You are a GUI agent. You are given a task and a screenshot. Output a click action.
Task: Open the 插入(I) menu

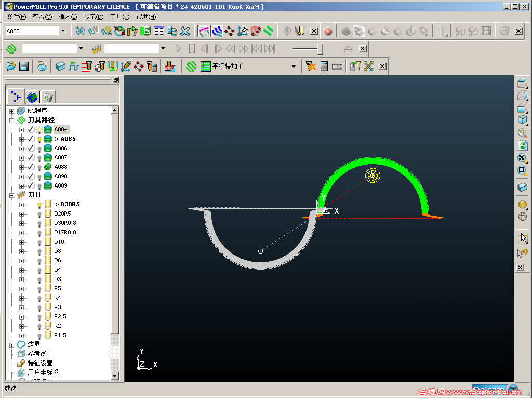coord(68,16)
